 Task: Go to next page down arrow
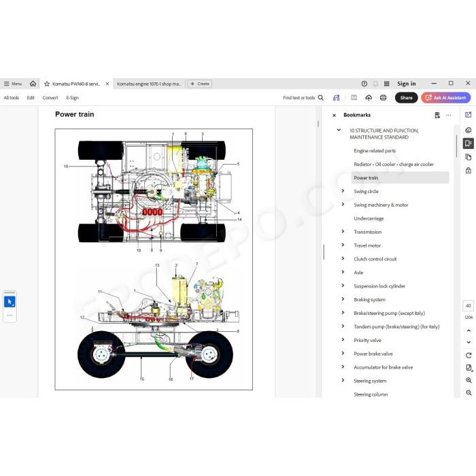pyautogui.click(x=469, y=342)
